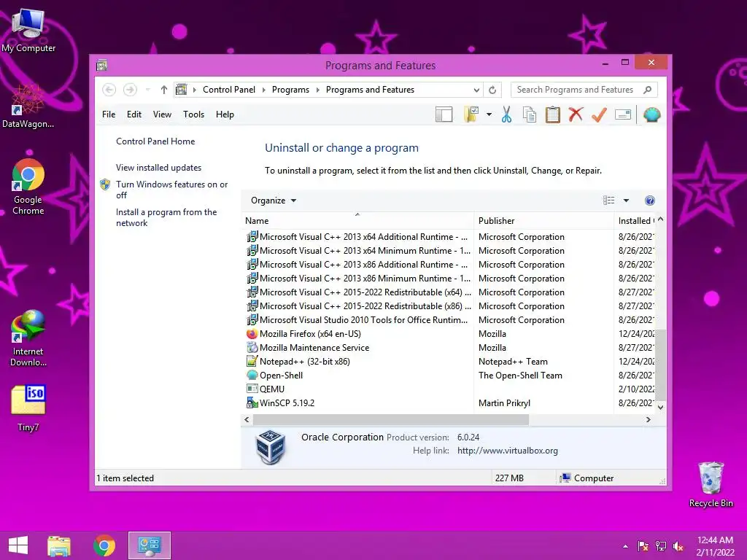The image size is (747, 560).
Task: Open the Tools menu
Action: [x=193, y=114]
